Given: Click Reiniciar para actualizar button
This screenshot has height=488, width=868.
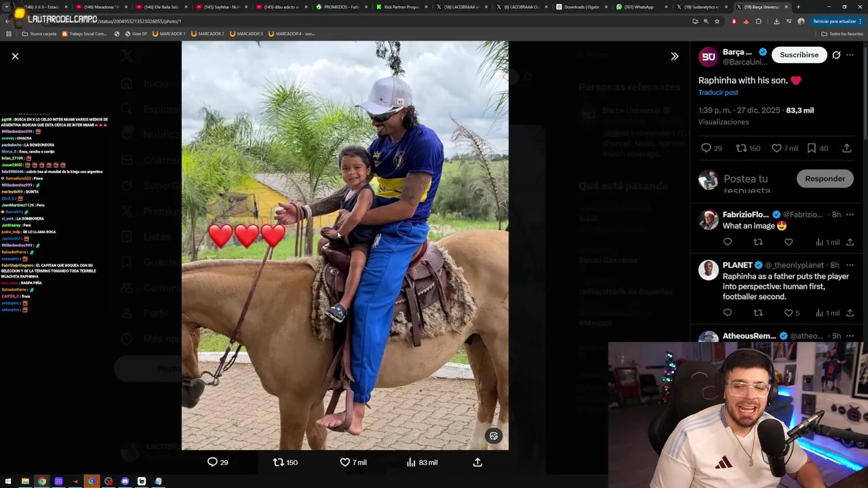Looking at the screenshot, I should click(x=837, y=22).
